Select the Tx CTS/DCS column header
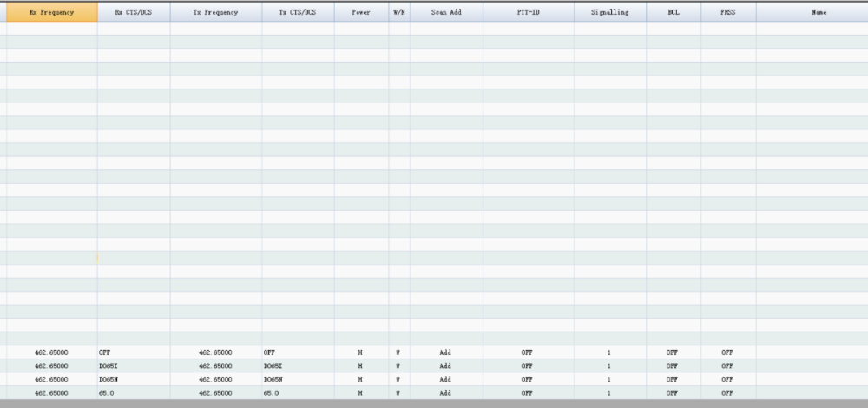Screen dimensions: 868x408 (298, 13)
